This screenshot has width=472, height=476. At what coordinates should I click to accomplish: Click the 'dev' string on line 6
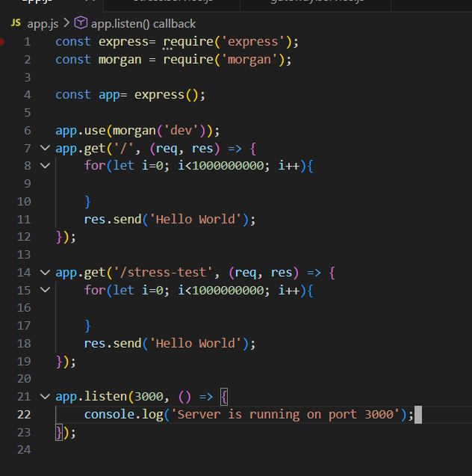(181, 131)
